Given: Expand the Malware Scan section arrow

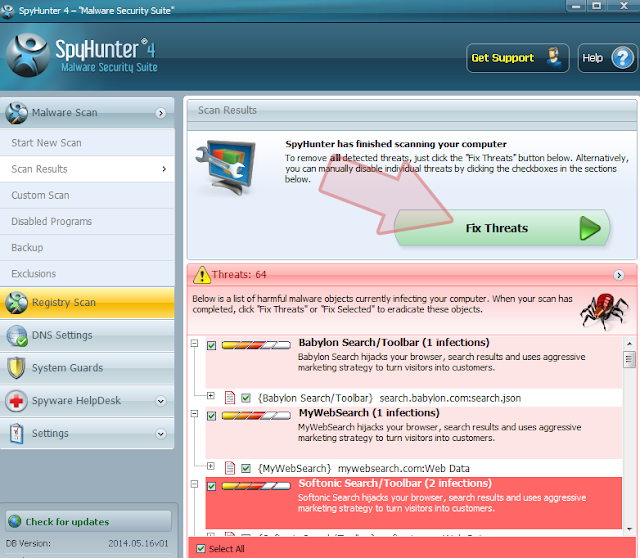Looking at the screenshot, I should pyautogui.click(x=161, y=113).
